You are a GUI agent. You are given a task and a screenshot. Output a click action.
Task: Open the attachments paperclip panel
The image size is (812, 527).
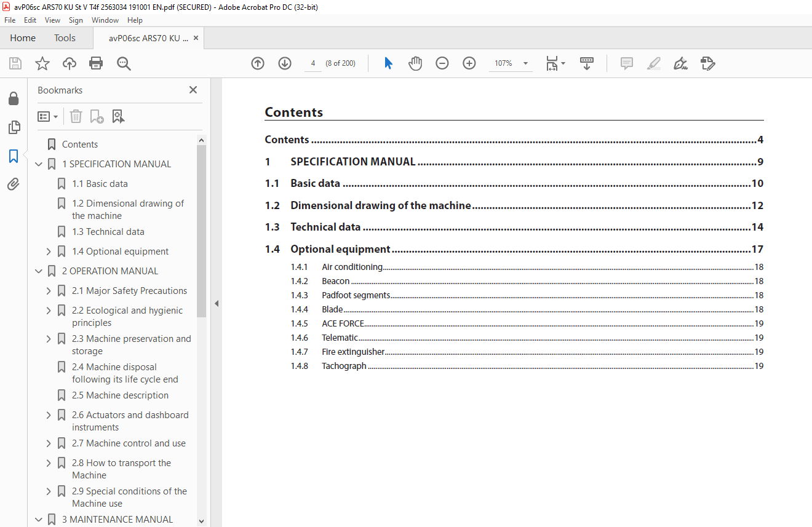[14, 184]
